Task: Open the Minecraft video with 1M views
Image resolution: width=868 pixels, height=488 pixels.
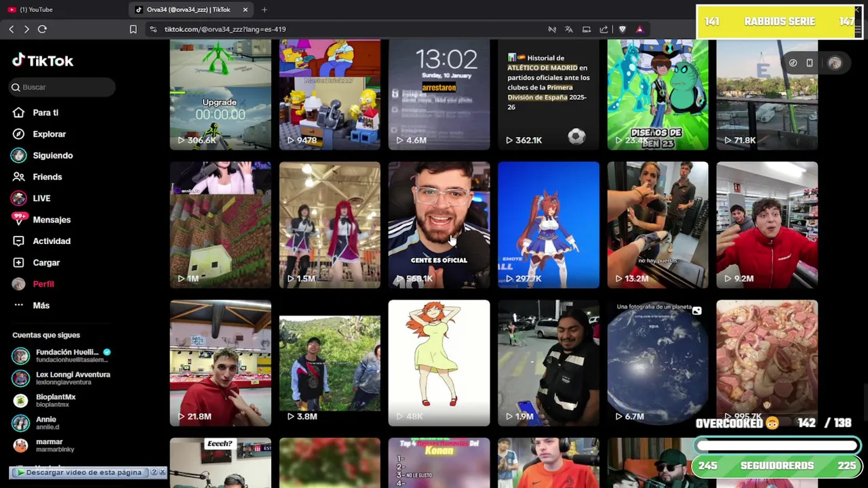Action: [220, 225]
